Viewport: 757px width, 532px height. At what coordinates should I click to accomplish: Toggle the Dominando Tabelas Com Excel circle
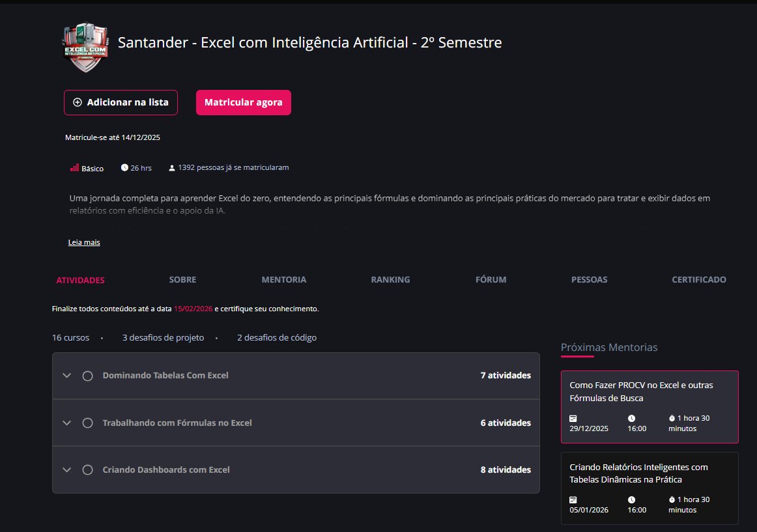[x=87, y=376]
